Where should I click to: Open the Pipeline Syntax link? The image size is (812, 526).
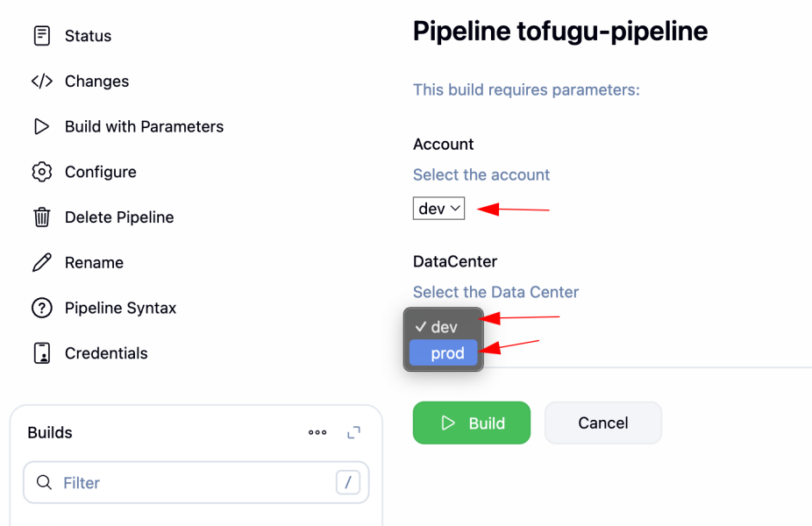pyautogui.click(x=120, y=309)
